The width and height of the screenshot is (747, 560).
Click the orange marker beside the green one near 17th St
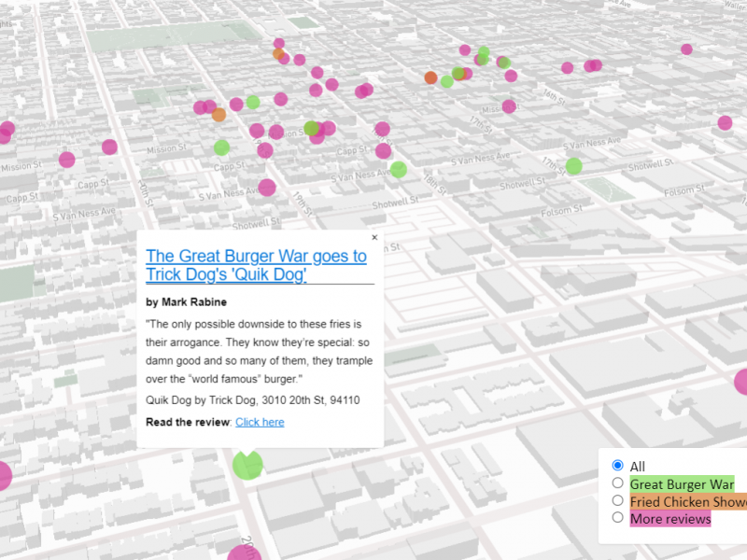(x=217, y=115)
